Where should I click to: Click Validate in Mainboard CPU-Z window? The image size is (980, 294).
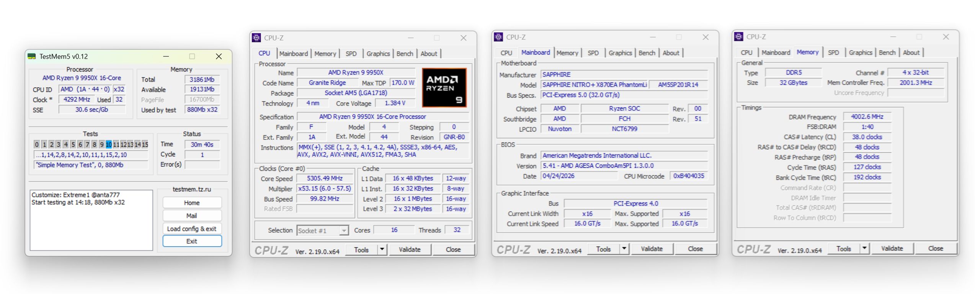652,249
